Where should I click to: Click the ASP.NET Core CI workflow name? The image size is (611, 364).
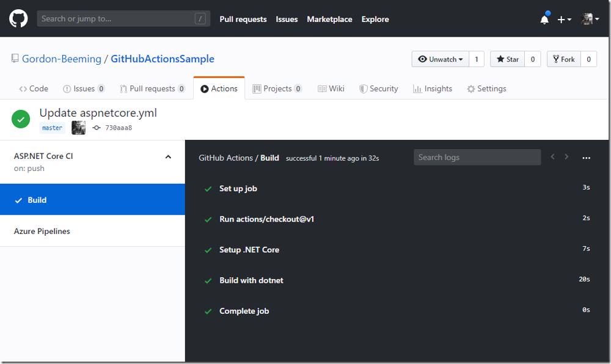point(43,156)
